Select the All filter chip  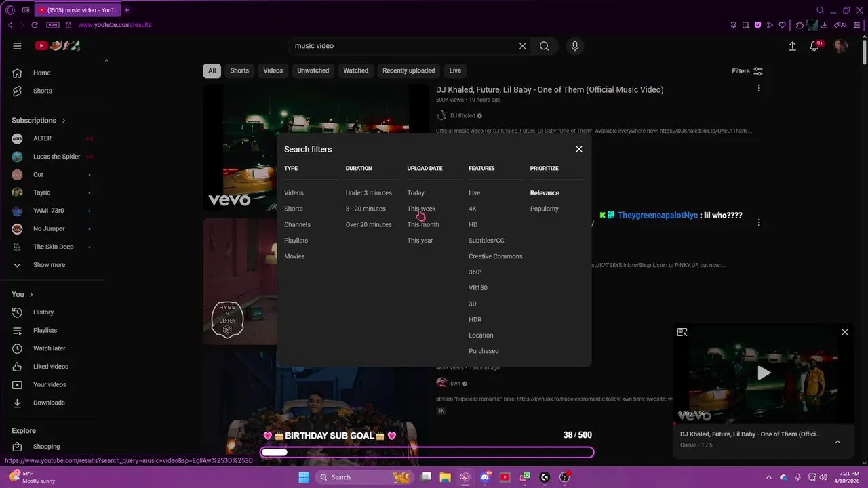pyautogui.click(x=212, y=70)
